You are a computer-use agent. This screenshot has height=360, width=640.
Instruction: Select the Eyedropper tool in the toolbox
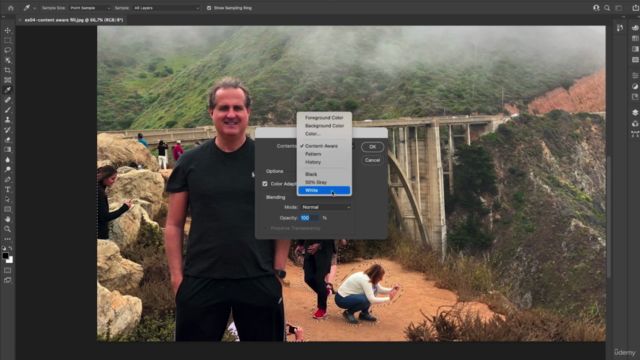(7, 90)
